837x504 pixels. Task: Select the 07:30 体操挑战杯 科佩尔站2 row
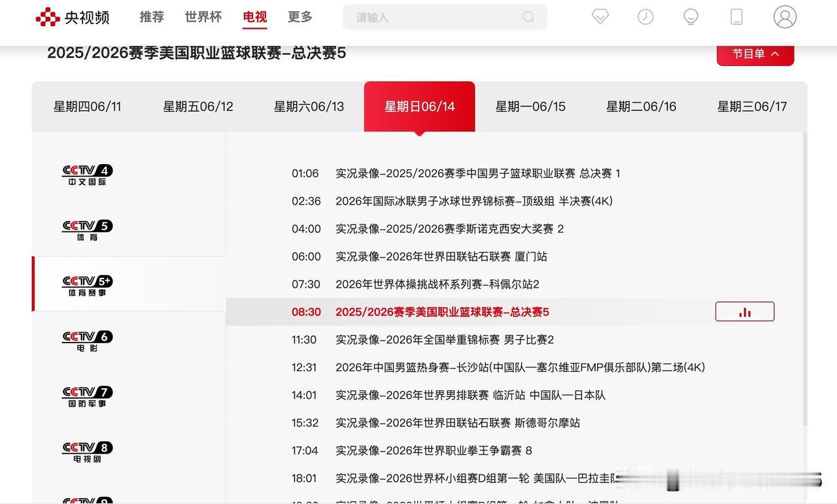point(516,284)
